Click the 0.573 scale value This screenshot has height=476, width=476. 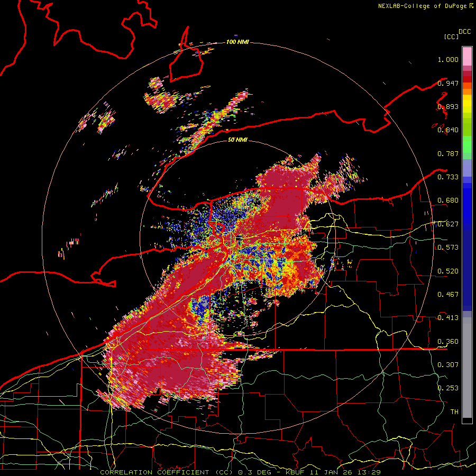(448, 248)
